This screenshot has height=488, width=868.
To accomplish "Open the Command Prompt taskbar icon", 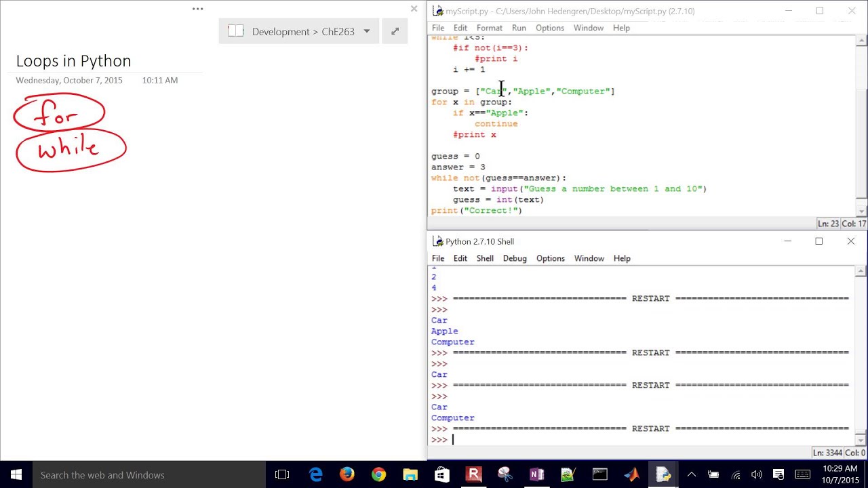I will tap(600, 474).
